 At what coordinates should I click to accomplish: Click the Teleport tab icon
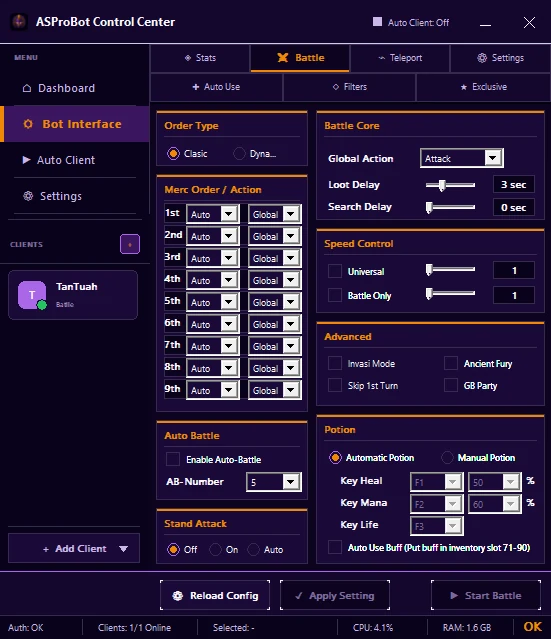coord(381,58)
